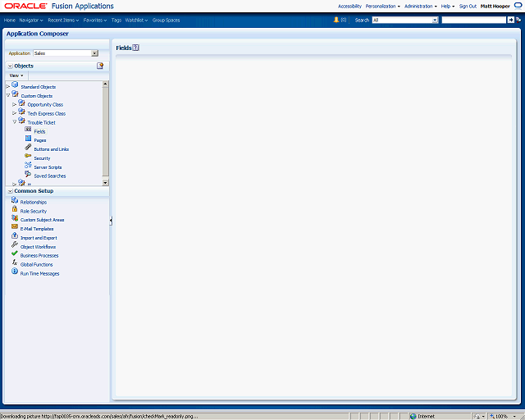The image size is (525, 420).
Task: Click the Server Scripts icon
Action: (28, 165)
